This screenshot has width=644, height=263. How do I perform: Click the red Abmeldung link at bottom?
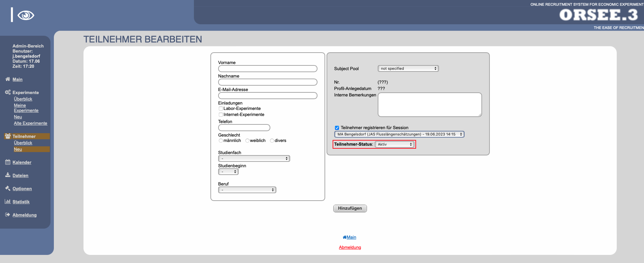350,247
